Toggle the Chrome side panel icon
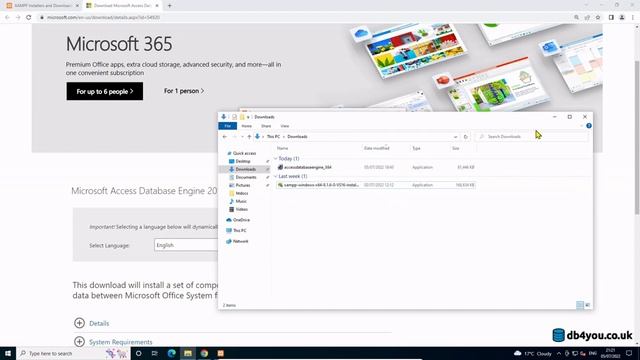Viewport: 640px width, 360px height. [x=611, y=18]
